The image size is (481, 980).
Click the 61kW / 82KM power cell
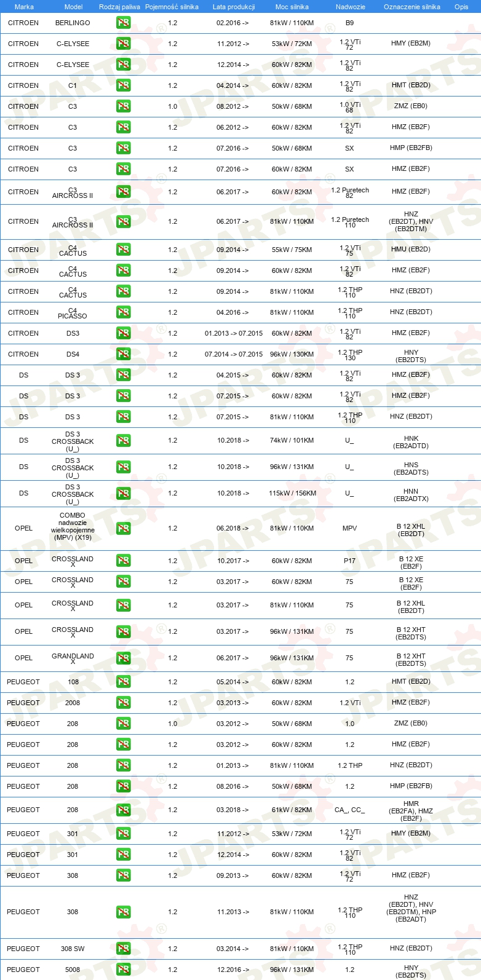[292, 810]
